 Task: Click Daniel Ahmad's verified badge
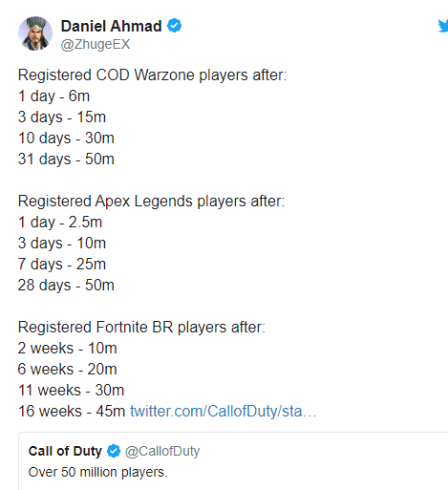(x=175, y=26)
